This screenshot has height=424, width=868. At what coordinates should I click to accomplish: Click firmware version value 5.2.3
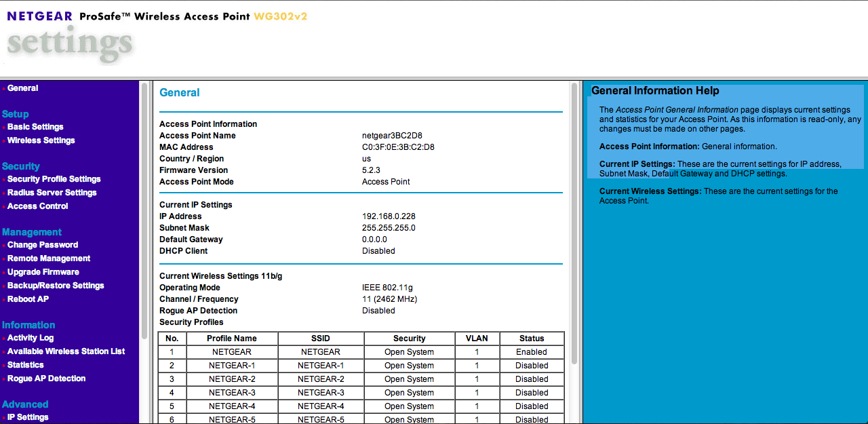[x=371, y=170]
